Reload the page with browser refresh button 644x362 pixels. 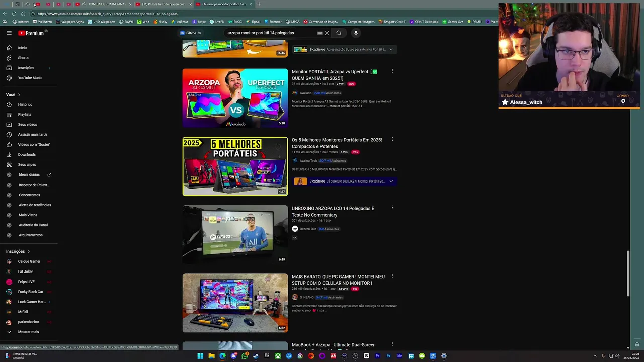tap(14, 14)
